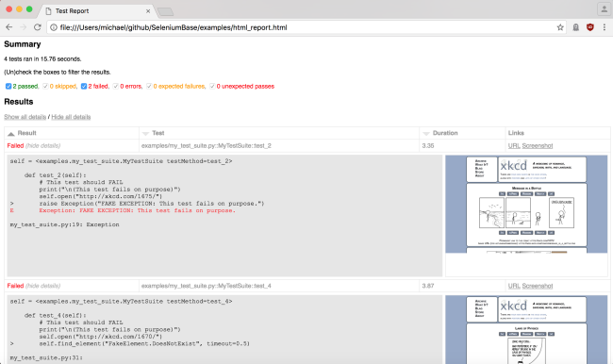Click the site info icon in address bar
This screenshot has height=364, width=613.
(54, 27)
